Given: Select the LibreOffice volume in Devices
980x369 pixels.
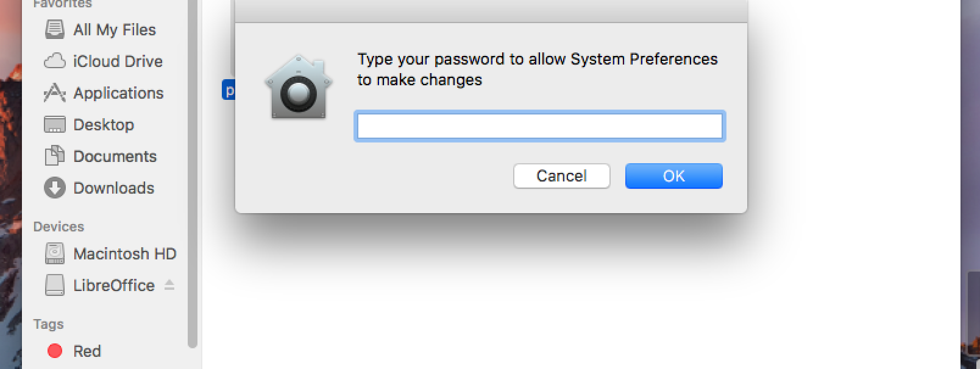Looking at the screenshot, I should point(113,285).
